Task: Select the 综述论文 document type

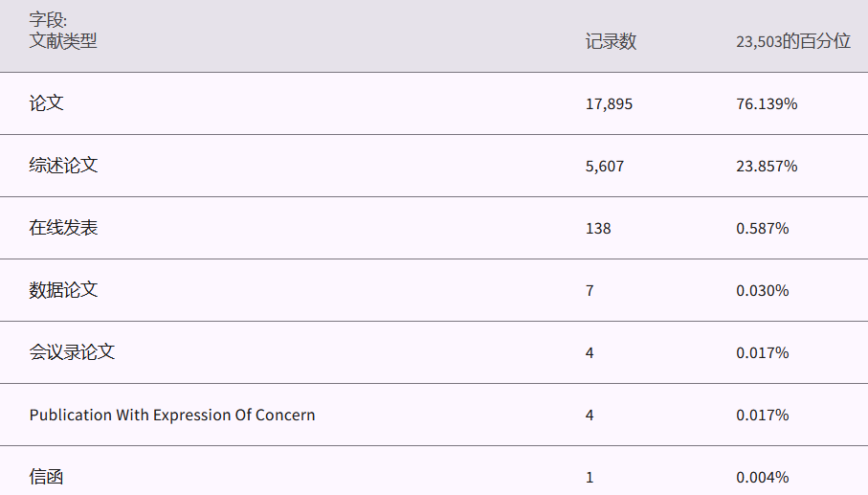Action: tap(63, 165)
